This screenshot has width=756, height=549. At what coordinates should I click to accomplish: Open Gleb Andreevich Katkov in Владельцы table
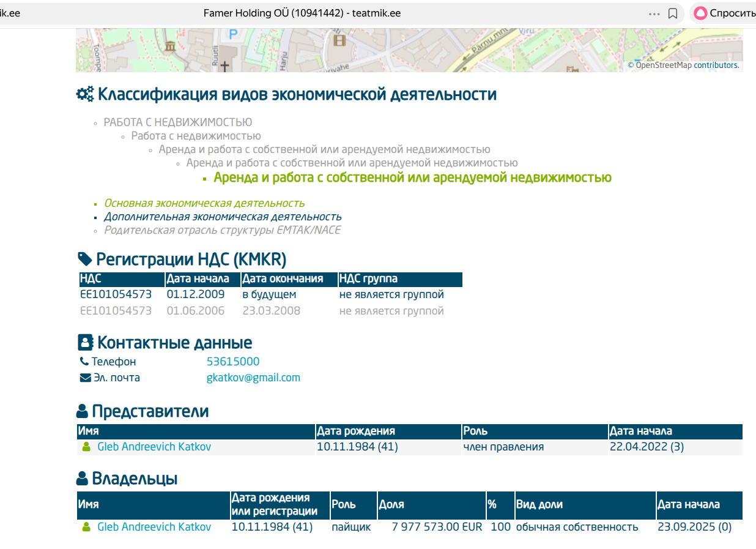click(154, 527)
